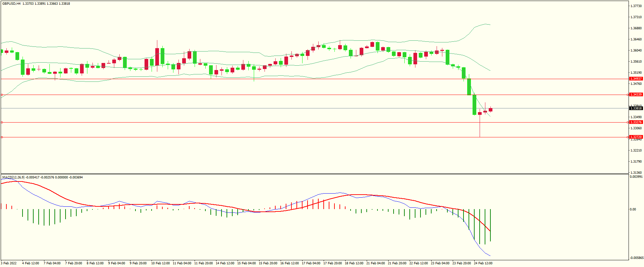Click the 0.003991 value on MACD scale
The width and height of the screenshot is (644, 267).
(x=636, y=177)
